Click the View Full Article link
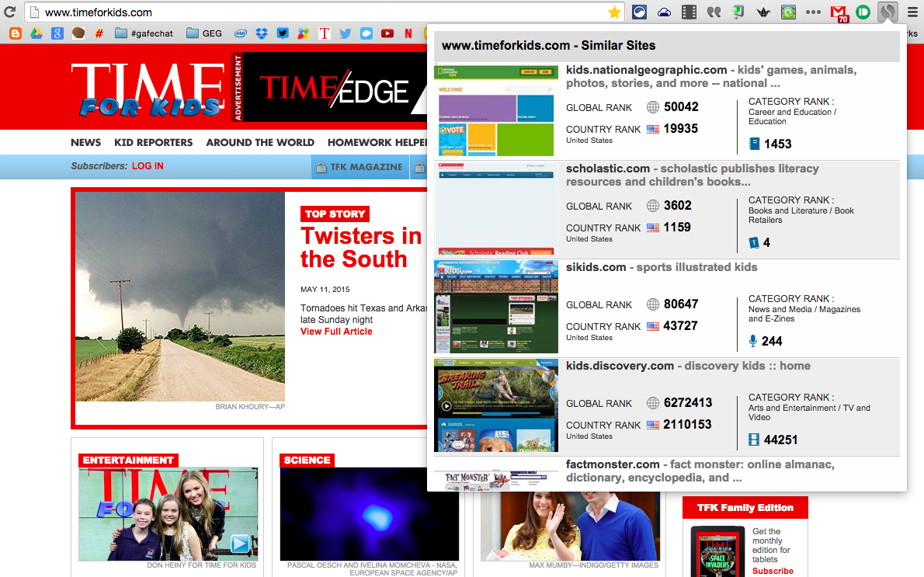This screenshot has height=577, width=924. [336, 332]
